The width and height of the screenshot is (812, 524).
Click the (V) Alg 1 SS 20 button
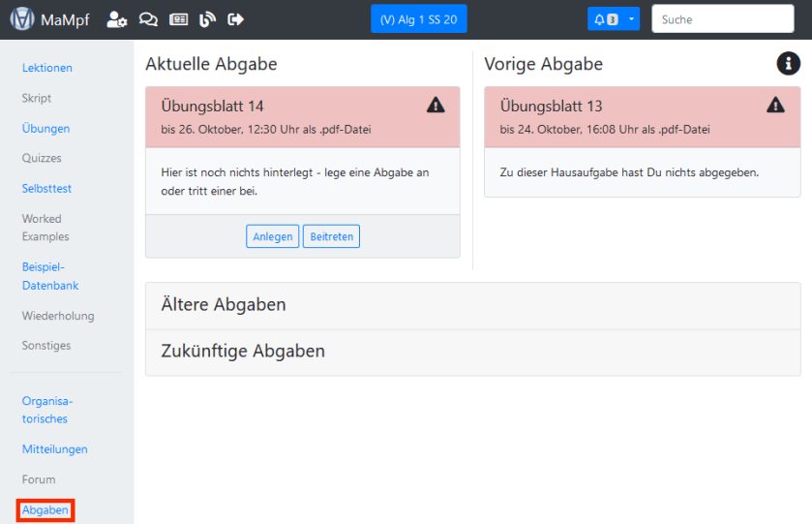418,19
